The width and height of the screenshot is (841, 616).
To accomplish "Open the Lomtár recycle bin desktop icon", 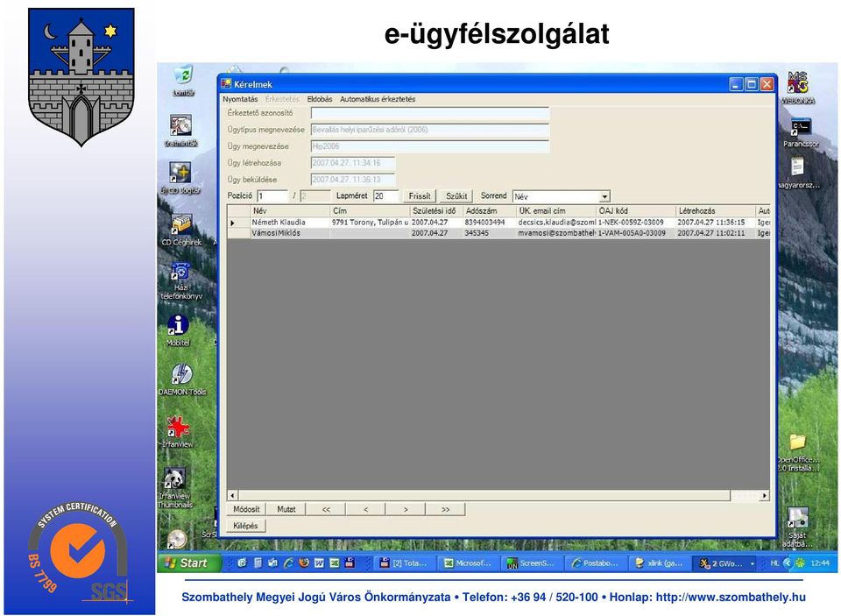I will pyautogui.click(x=183, y=80).
